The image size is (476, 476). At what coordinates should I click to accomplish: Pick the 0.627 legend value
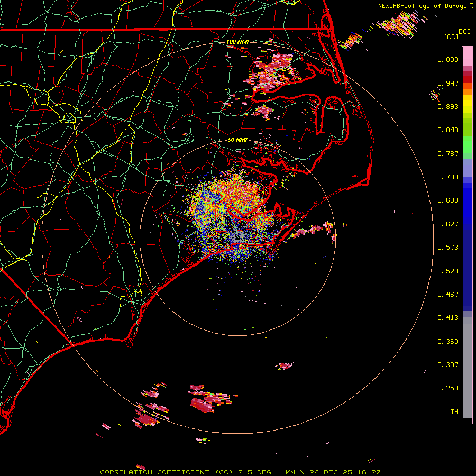pyautogui.click(x=448, y=224)
